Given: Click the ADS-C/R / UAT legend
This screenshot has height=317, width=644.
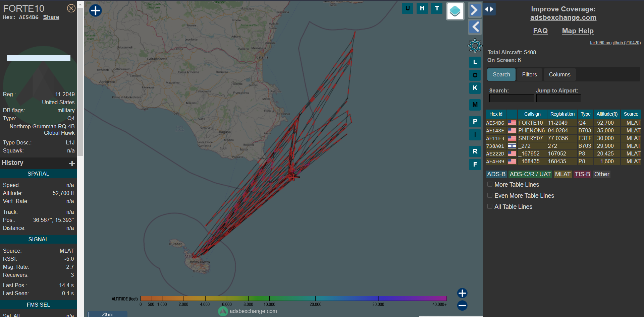Looking at the screenshot, I should click(530, 174).
